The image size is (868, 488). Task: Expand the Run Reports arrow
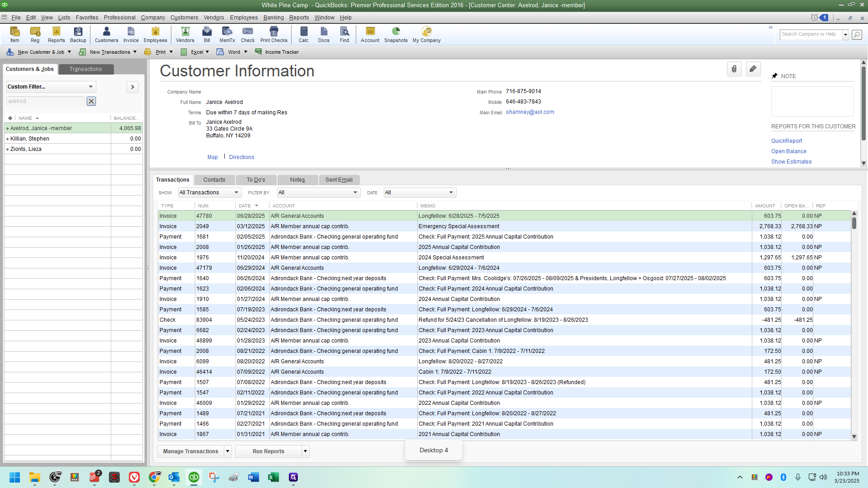click(x=306, y=451)
